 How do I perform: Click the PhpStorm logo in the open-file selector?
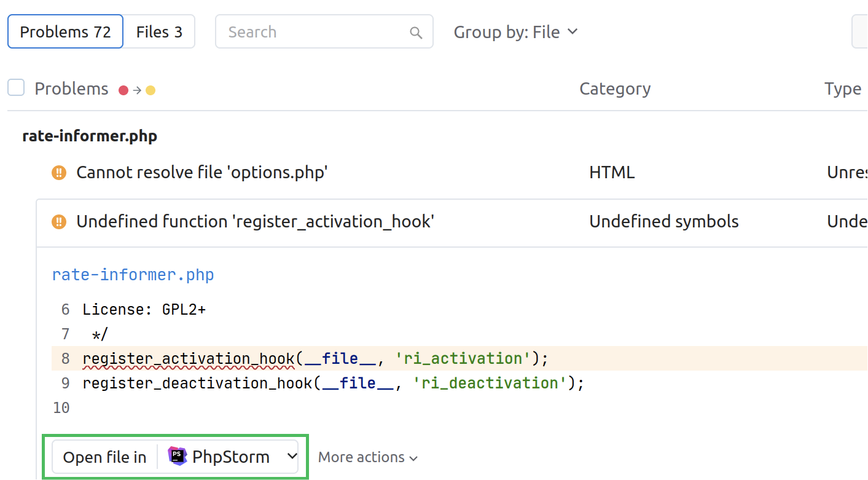tap(177, 456)
